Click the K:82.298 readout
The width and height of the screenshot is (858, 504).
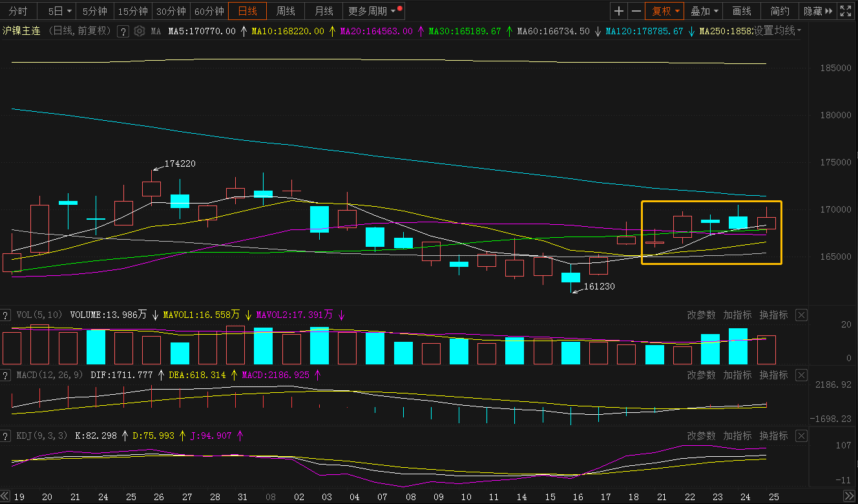[96, 436]
